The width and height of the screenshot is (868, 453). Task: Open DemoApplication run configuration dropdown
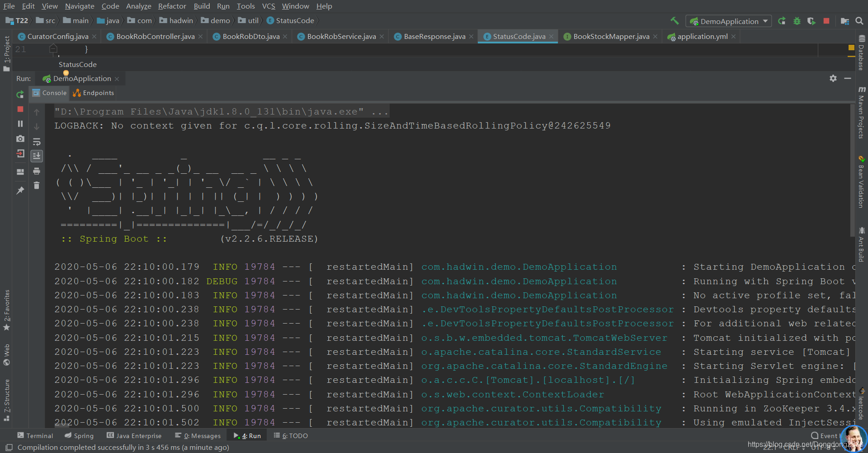(728, 21)
